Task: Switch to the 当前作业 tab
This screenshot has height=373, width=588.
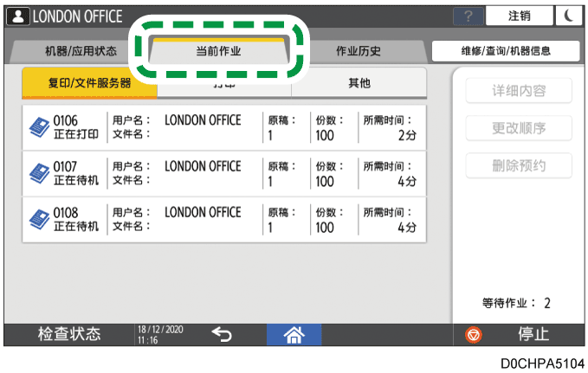Action: pyautogui.click(x=218, y=52)
